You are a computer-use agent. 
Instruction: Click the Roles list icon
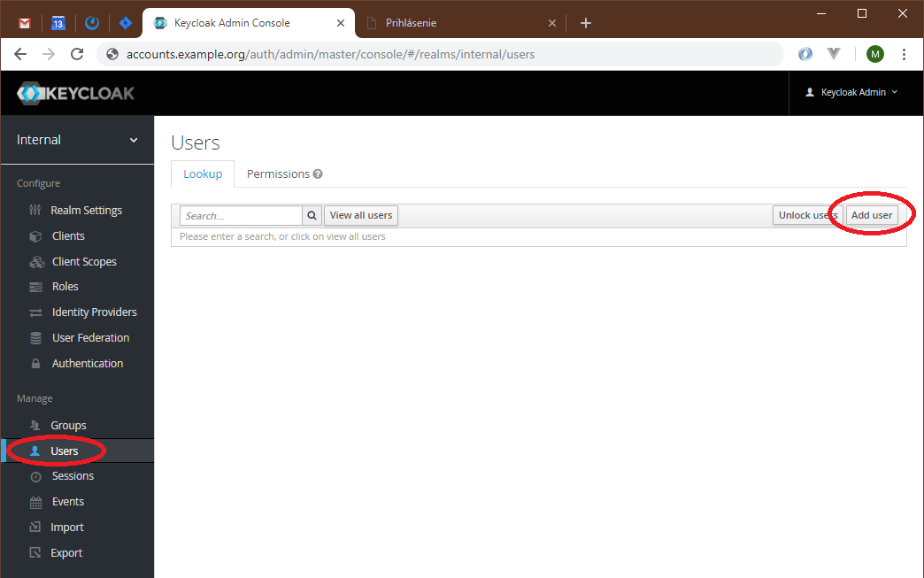(x=35, y=287)
